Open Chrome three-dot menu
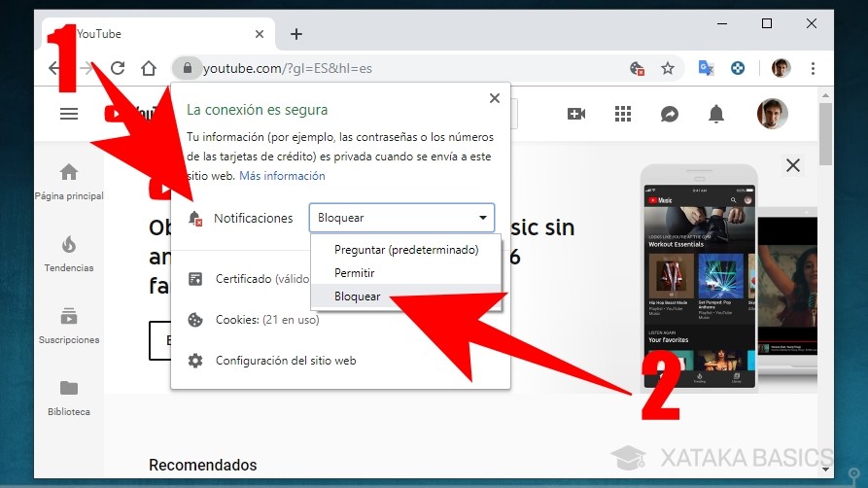Viewport: 868px width, 488px height. [813, 68]
